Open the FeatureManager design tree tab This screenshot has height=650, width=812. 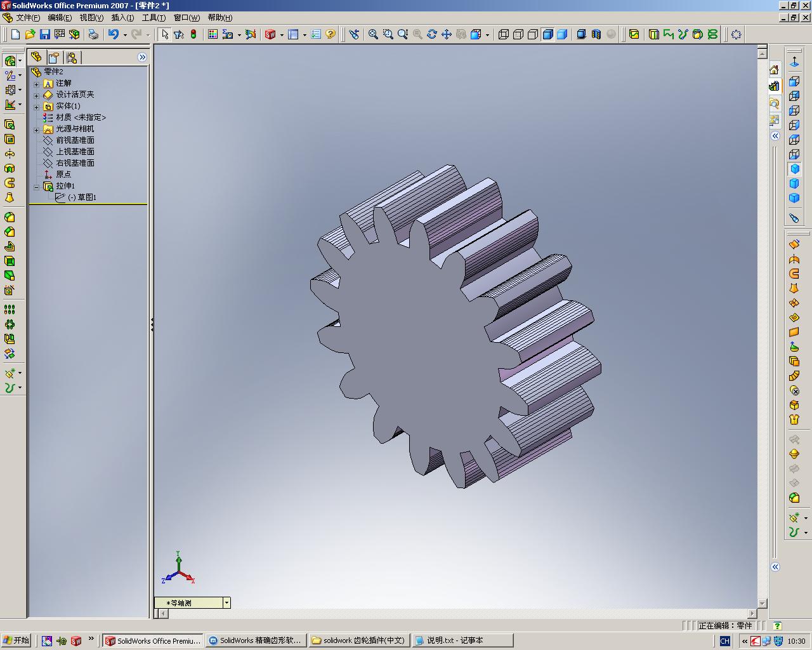click(36, 57)
